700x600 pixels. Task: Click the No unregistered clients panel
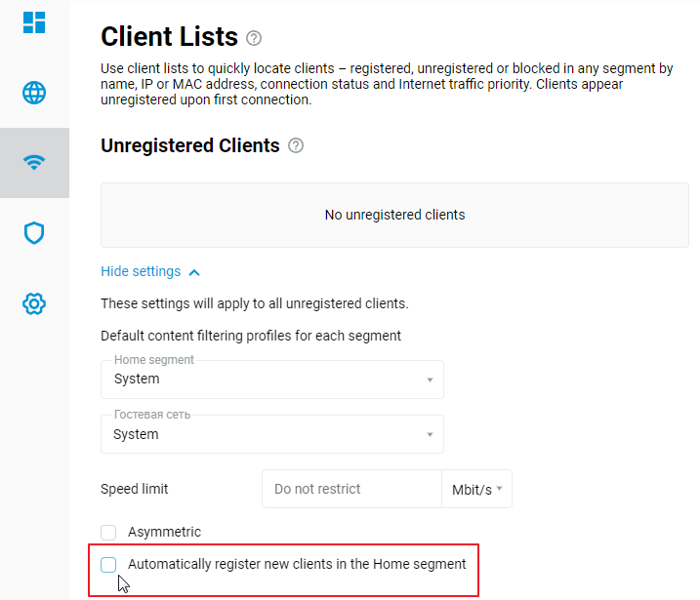click(x=394, y=215)
